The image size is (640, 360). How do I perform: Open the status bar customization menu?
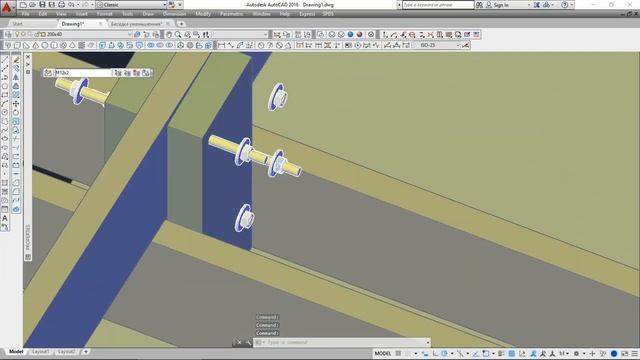pyautogui.click(x=635, y=353)
